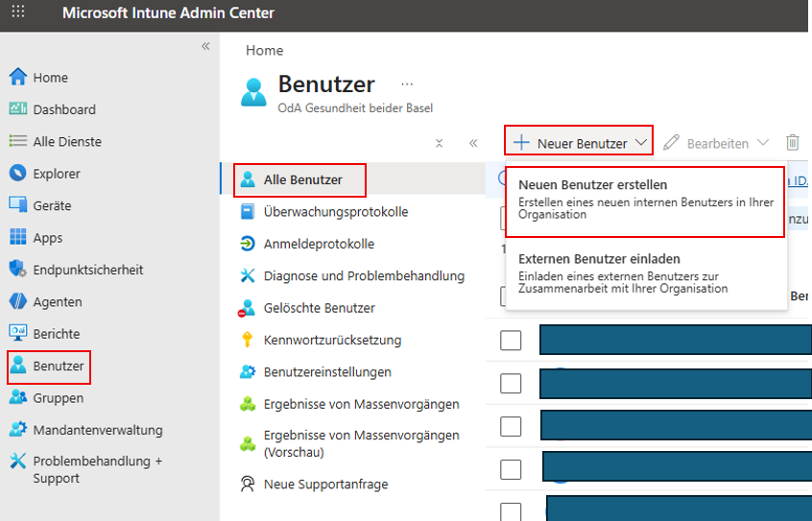812x521 pixels.
Task: Collapse the left navigation sidebar
Action: coord(205,46)
